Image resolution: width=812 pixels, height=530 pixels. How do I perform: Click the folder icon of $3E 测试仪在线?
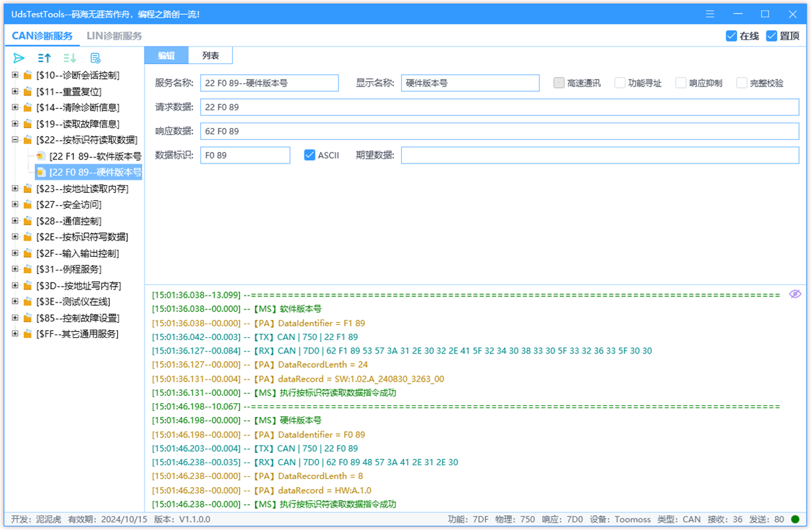(x=28, y=302)
